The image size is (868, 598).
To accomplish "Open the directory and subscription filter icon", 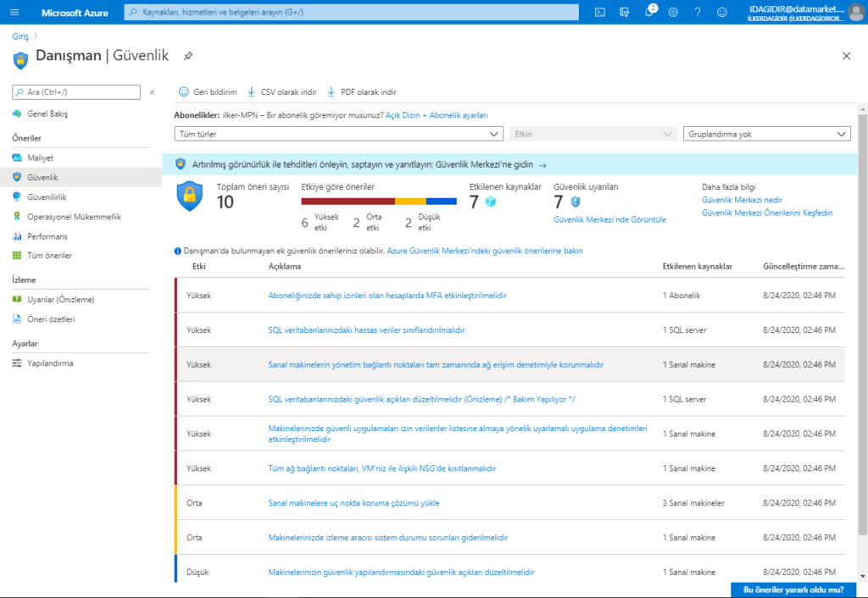I will (x=624, y=12).
